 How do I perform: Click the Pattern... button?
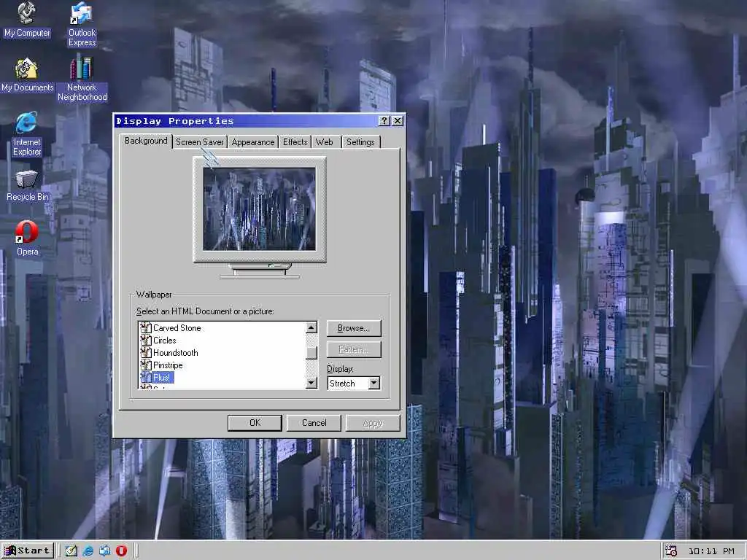coord(354,349)
